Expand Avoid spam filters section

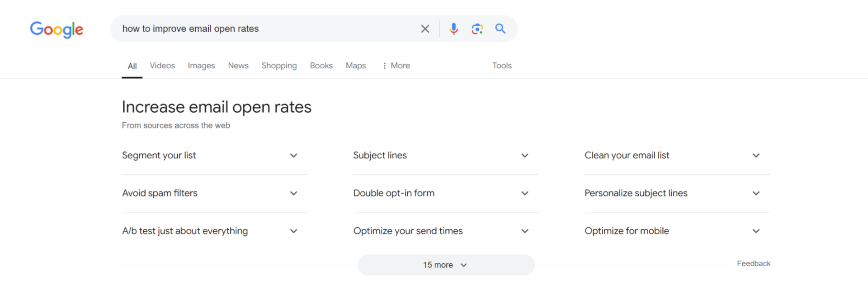(x=215, y=193)
